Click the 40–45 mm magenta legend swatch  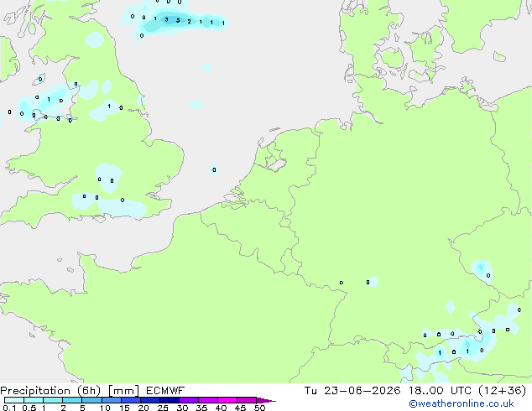pyautogui.click(x=227, y=400)
